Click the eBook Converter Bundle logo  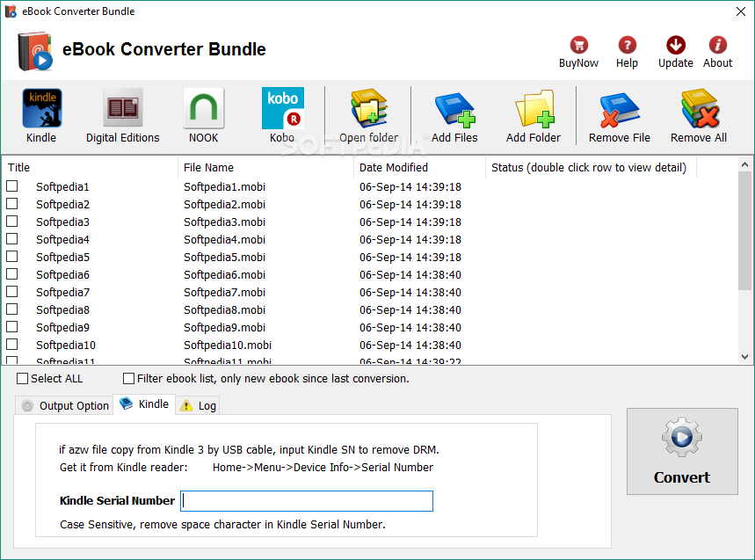(x=34, y=51)
